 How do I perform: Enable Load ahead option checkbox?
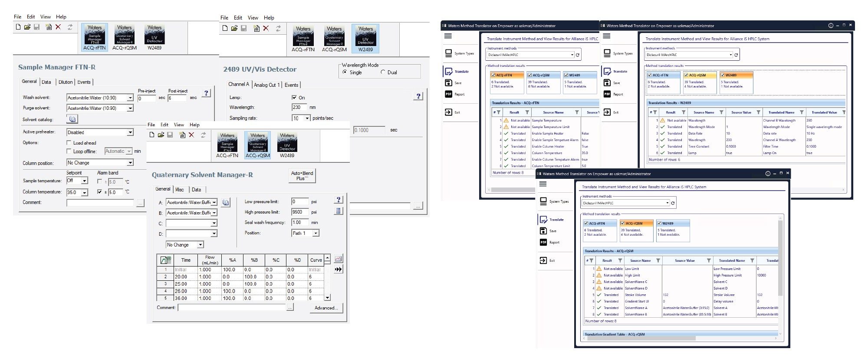[x=69, y=142]
